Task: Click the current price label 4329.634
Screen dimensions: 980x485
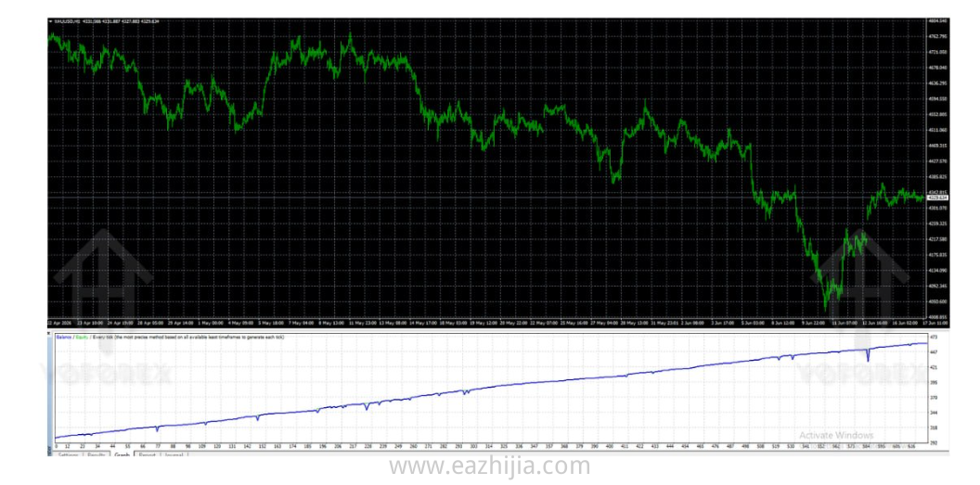Action: pos(937,198)
